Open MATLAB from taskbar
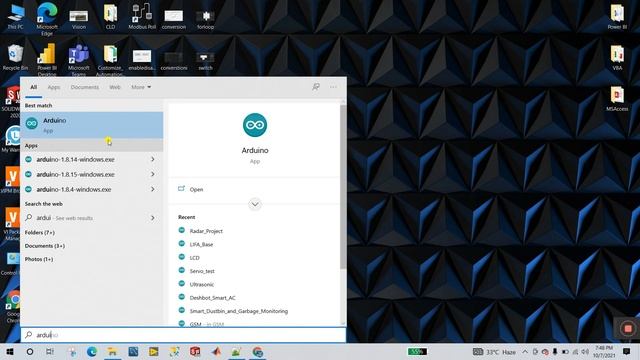Screen dimensions: 640x360 point(216,351)
